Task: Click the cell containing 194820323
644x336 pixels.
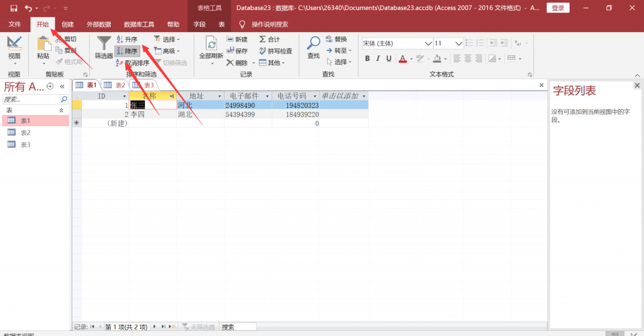Action: point(296,106)
